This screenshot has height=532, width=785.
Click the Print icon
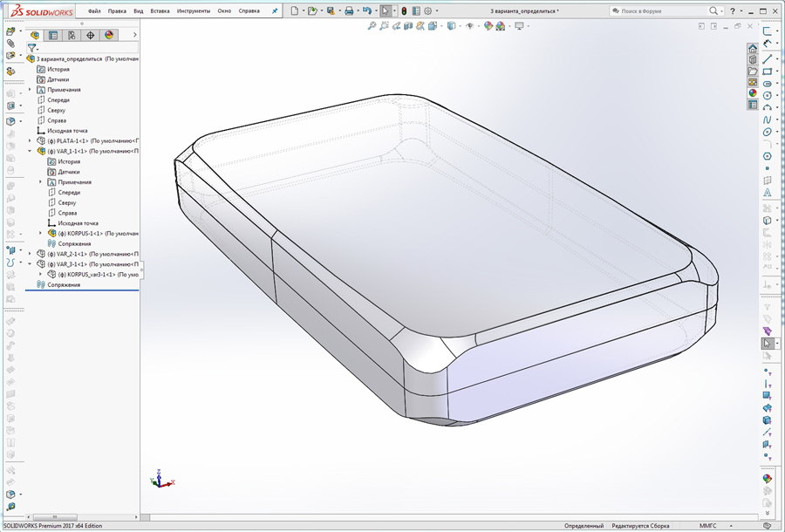349,10
